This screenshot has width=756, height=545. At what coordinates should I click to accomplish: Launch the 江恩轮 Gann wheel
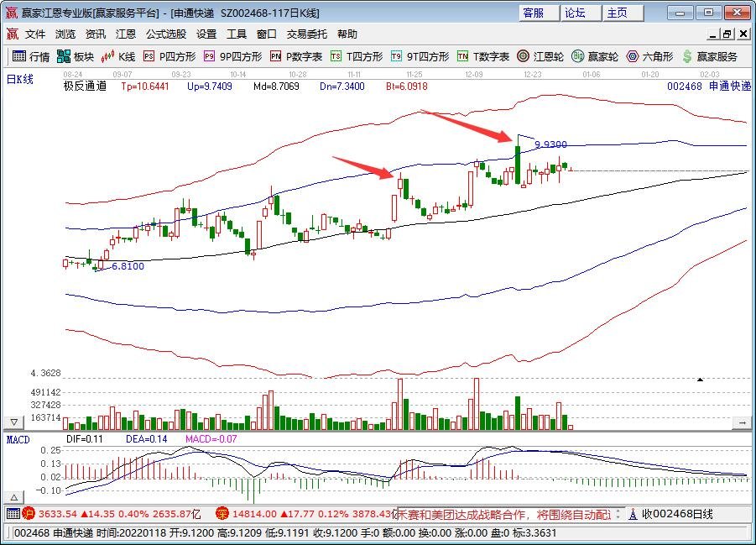540,56
